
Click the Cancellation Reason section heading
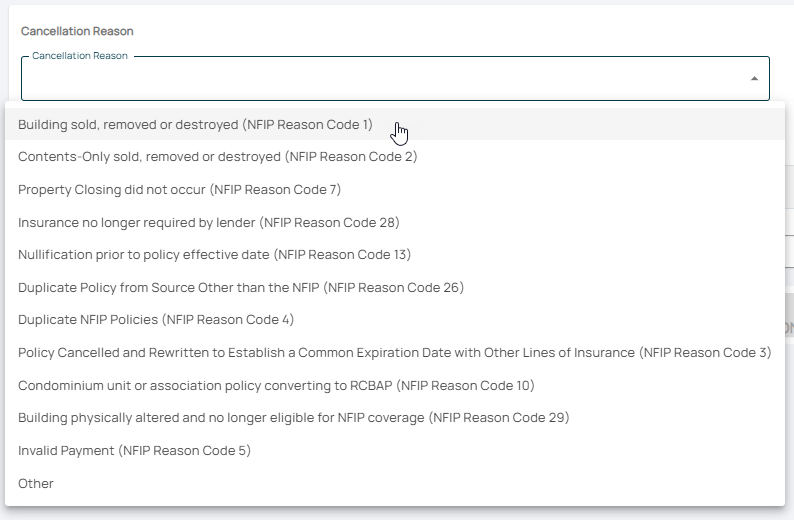click(77, 32)
